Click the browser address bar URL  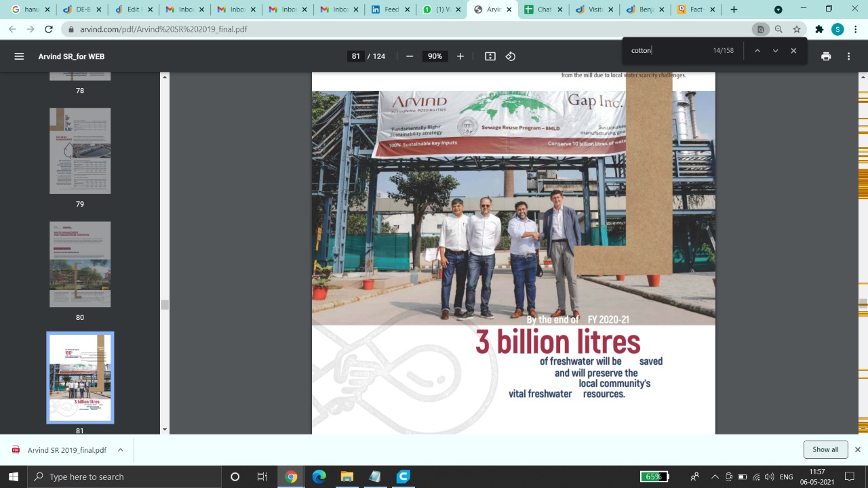[x=164, y=30]
